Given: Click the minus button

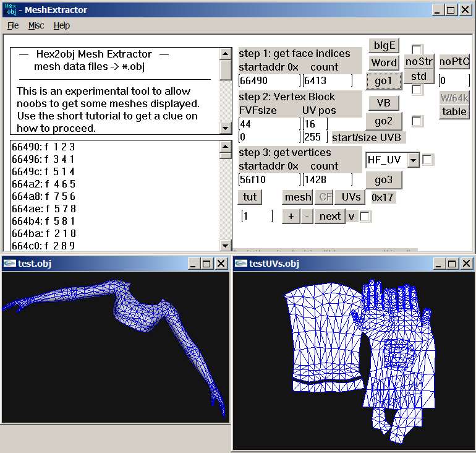Looking at the screenshot, I should (x=307, y=217).
